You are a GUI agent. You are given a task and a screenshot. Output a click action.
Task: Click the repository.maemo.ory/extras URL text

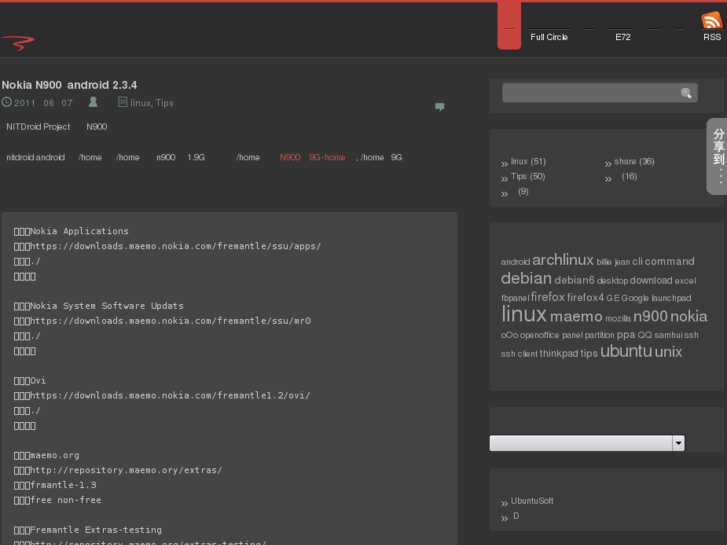[x=126, y=470]
